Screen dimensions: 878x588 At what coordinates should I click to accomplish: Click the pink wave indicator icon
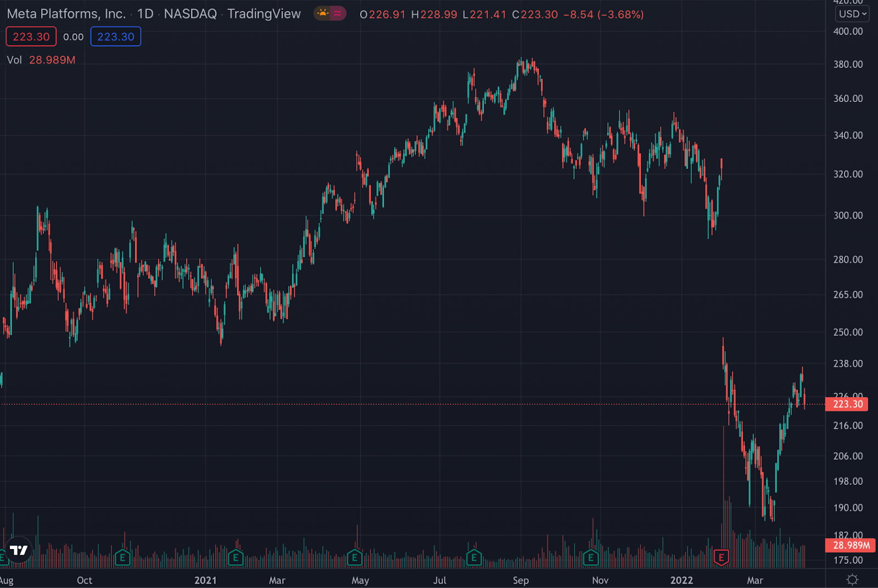point(337,14)
